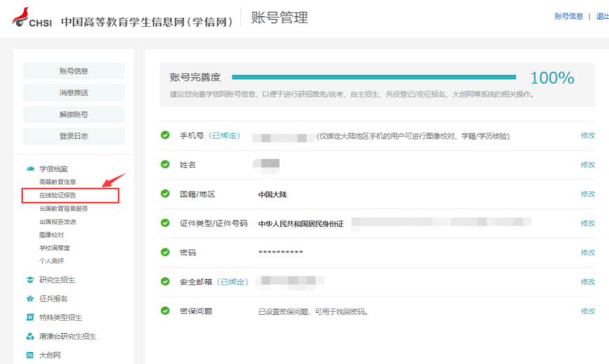609x364 pixels.
Task: Click the 学信档案 cloud icon
Action: [30, 169]
